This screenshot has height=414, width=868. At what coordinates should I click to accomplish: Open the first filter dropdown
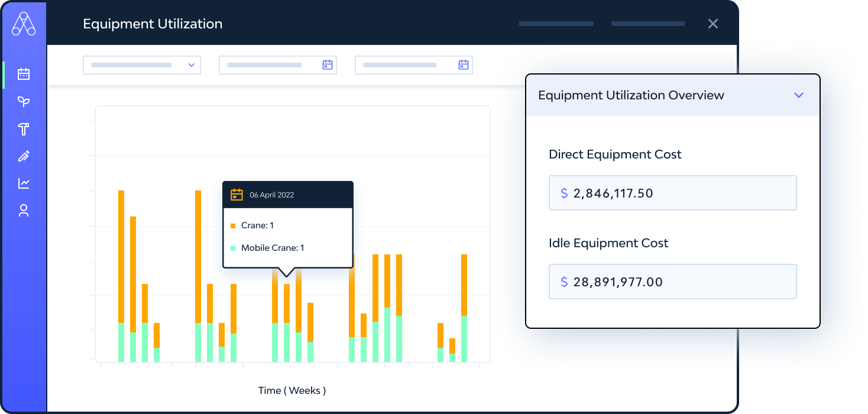coord(142,65)
